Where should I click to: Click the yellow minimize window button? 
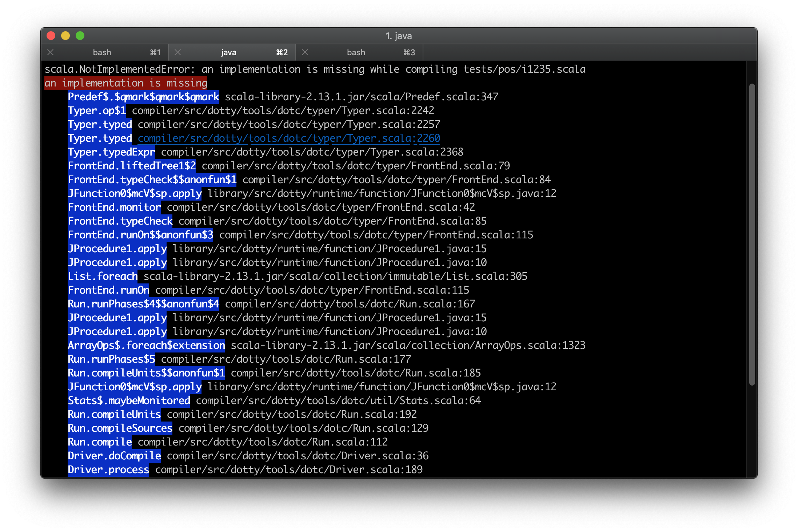click(x=65, y=36)
